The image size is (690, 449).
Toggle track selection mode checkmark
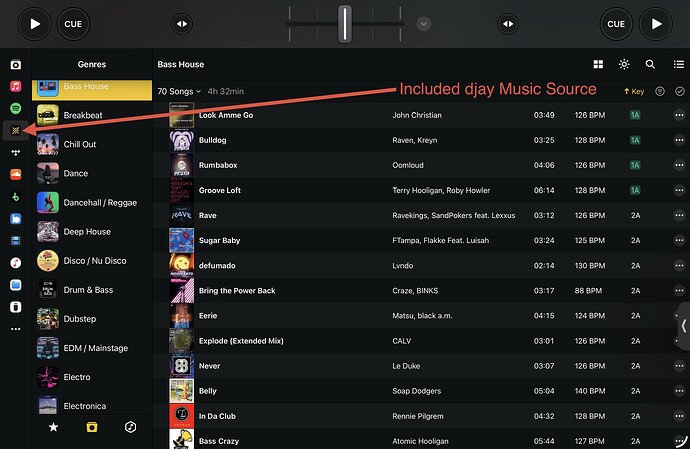(680, 91)
